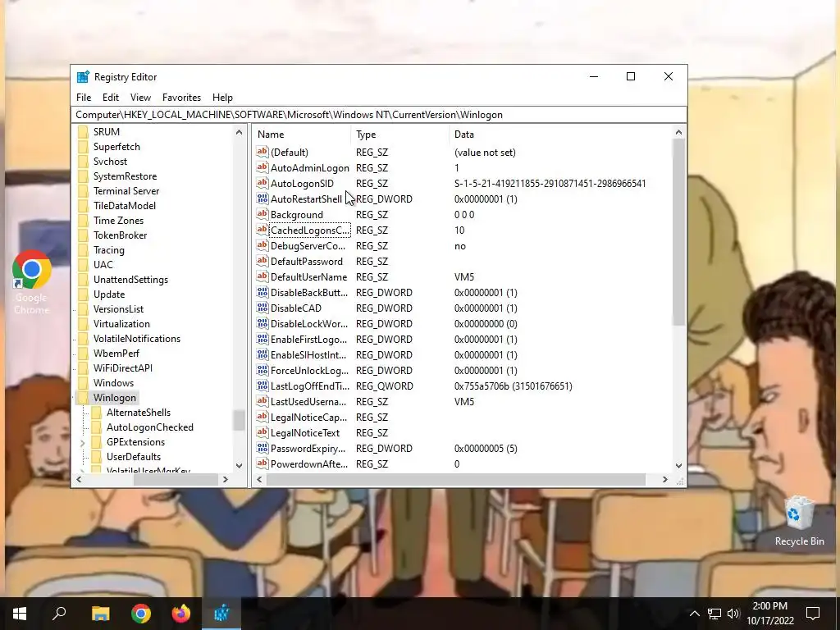Select the ForceUnlockLog... DWORD icon

point(262,370)
